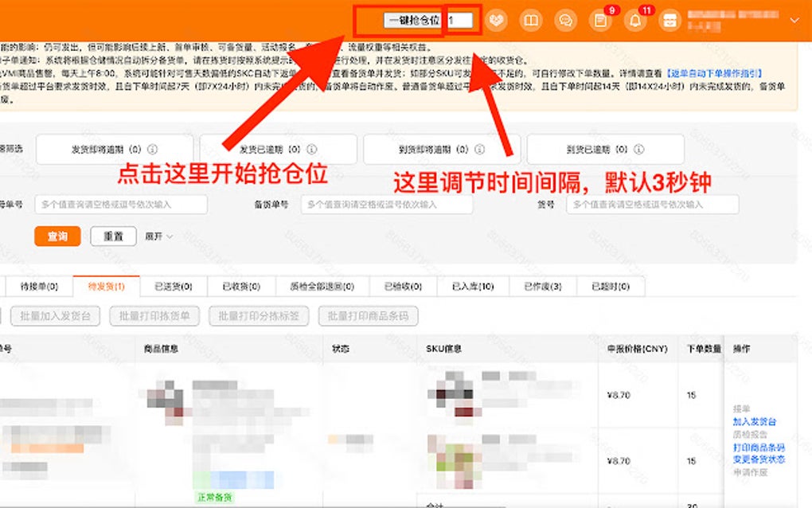Click info icon beside 发货已逾期
Screen dimensions: 812x508
pos(312,149)
